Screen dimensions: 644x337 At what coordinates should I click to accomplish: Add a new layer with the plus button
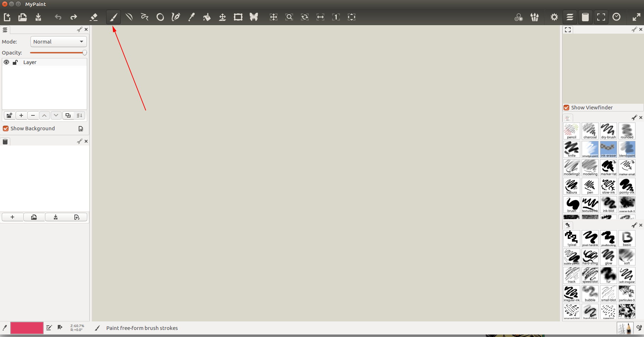(21, 115)
